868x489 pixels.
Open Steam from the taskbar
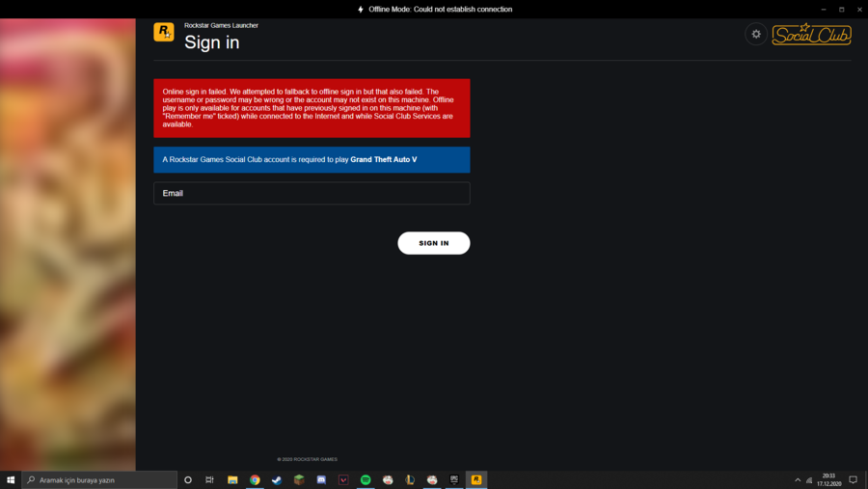coord(277,479)
